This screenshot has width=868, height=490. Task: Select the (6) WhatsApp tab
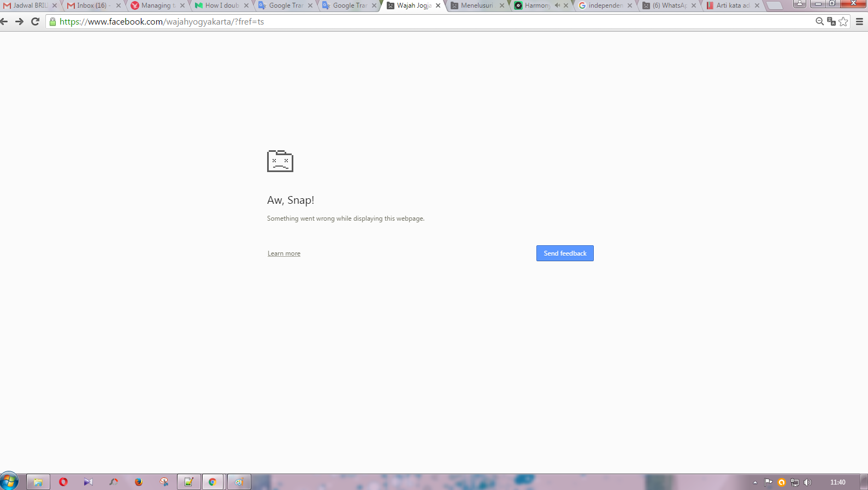pyautogui.click(x=669, y=5)
